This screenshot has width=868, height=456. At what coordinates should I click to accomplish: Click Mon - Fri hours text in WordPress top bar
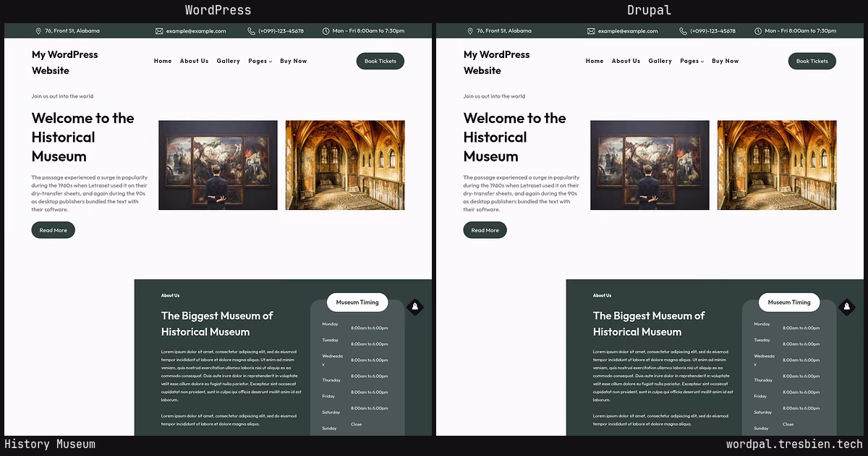(368, 31)
